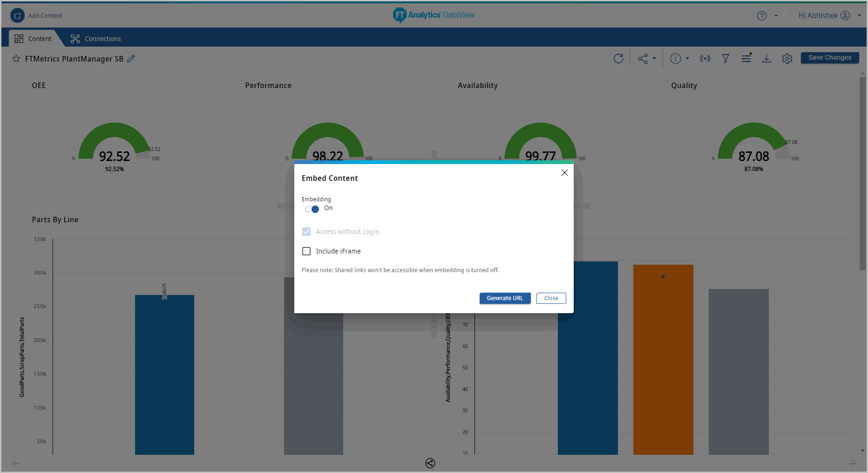Click the user profile avatar icon
The image size is (868, 473).
pos(845,15)
